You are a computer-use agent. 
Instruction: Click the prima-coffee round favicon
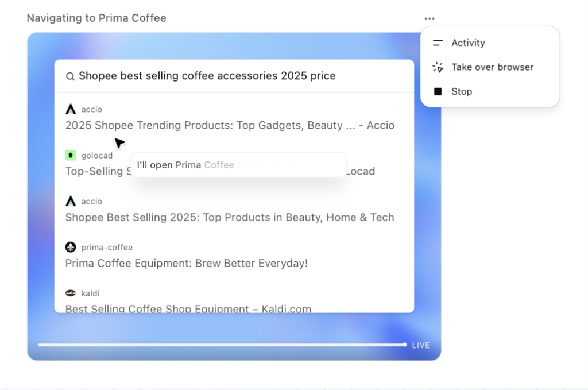coord(71,247)
